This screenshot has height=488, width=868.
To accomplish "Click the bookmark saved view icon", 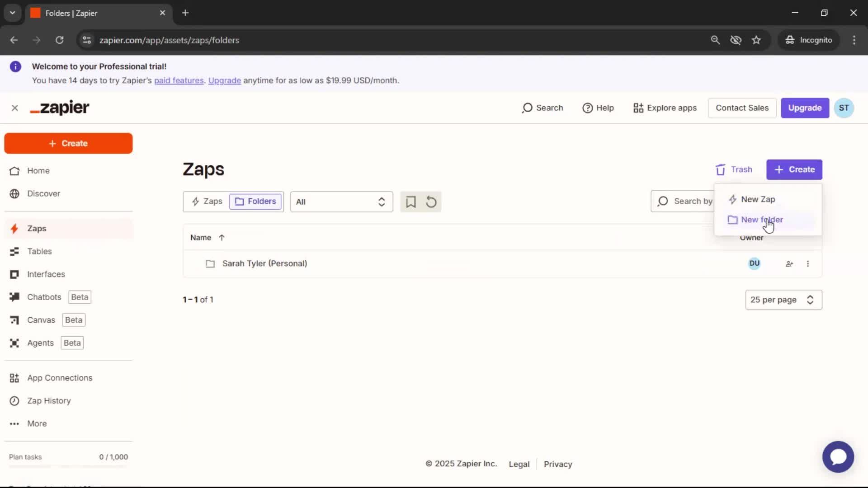I will pyautogui.click(x=410, y=202).
